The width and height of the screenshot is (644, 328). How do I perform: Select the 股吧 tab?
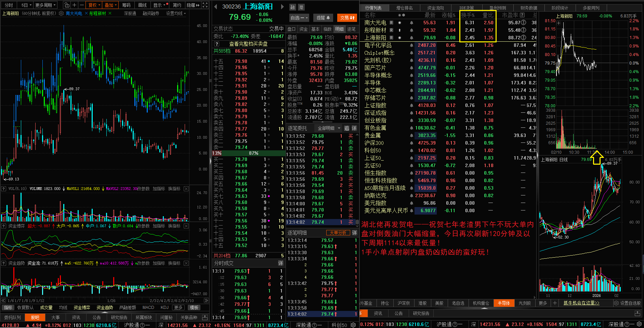click(x=35, y=317)
